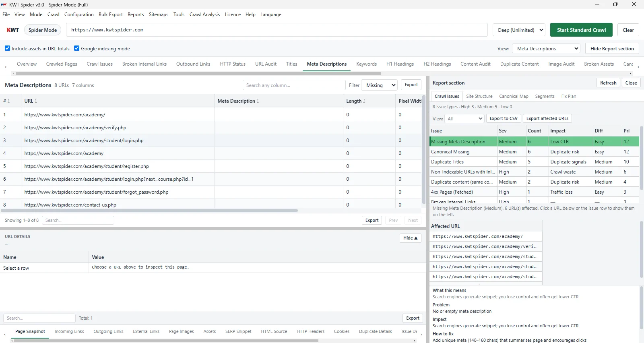Viewport: 644px width, 343px height.
Task: Click the crawl URL address field
Action: (277, 30)
